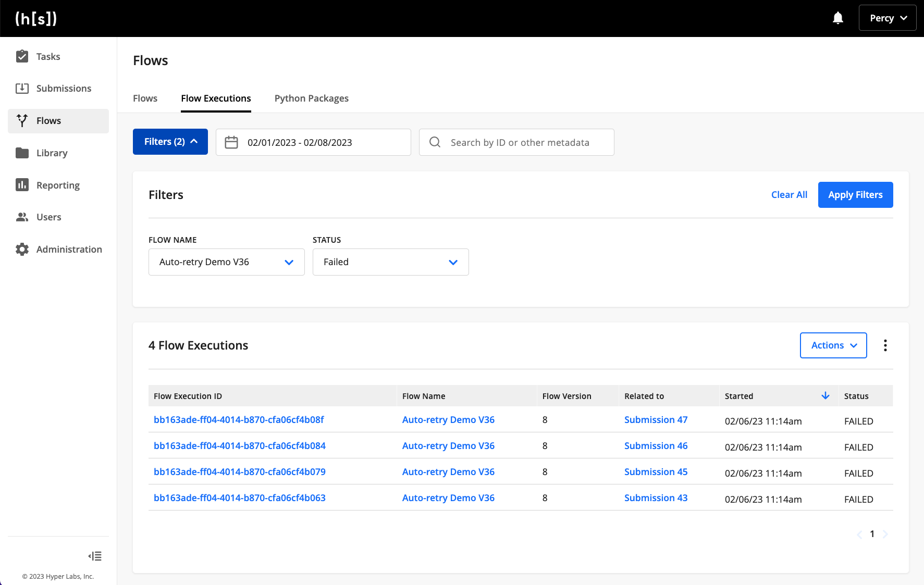Click the Tasks clipboard icon in sidebar
The width and height of the screenshot is (924, 585).
(22, 56)
